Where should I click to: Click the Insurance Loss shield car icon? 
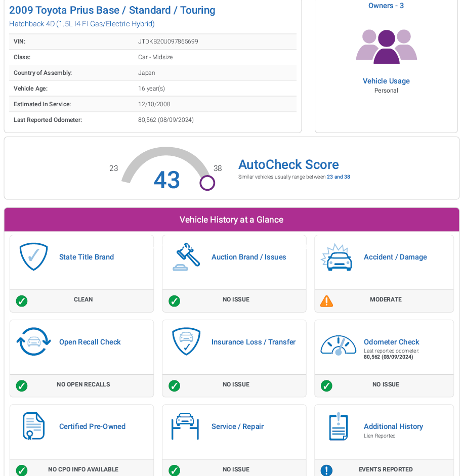186,341
